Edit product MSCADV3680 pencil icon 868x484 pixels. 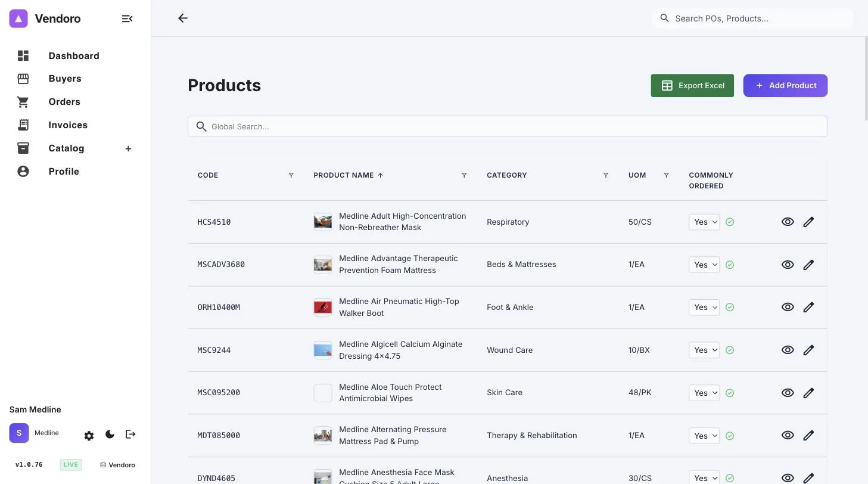coord(808,265)
